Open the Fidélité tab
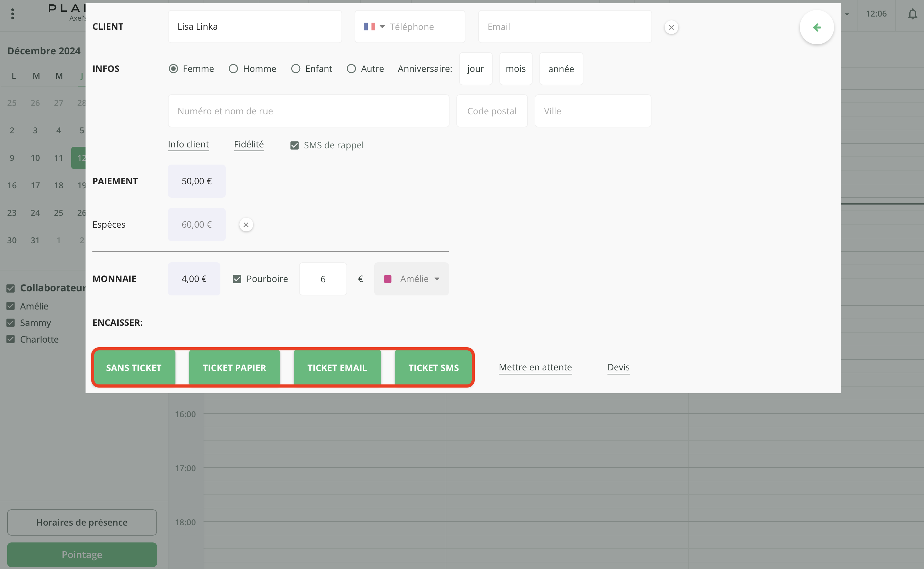 coord(248,145)
